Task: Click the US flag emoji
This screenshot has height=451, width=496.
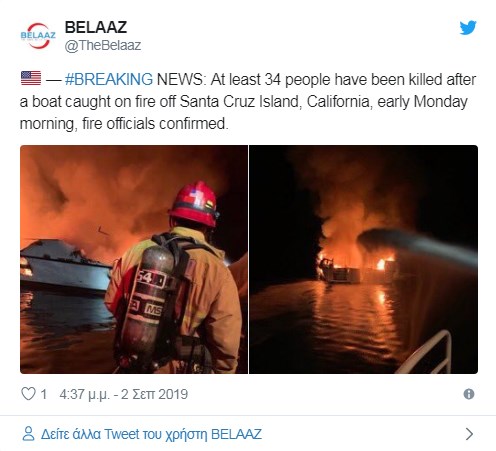Action: point(31,79)
